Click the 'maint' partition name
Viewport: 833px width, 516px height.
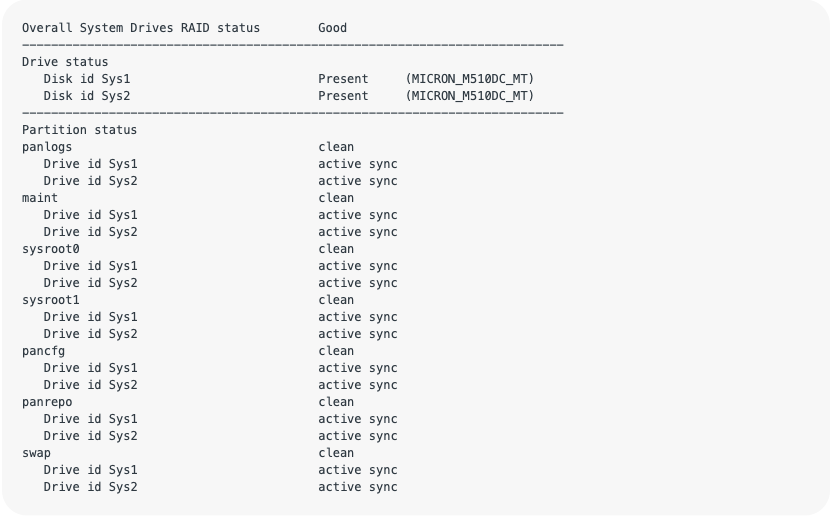tap(40, 198)
